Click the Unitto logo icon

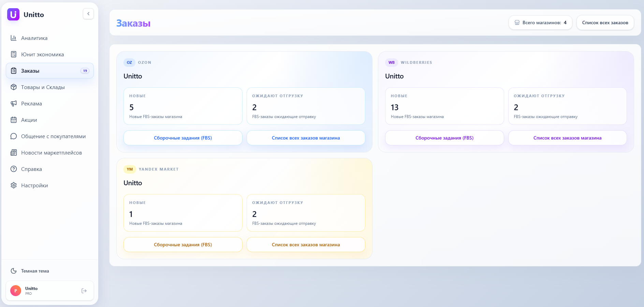(x=13, y=14)
